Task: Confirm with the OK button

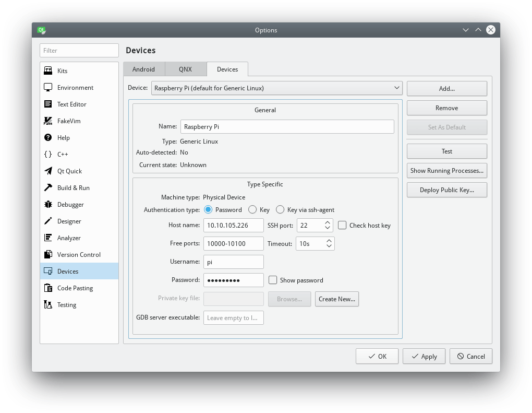Action: 377,356
